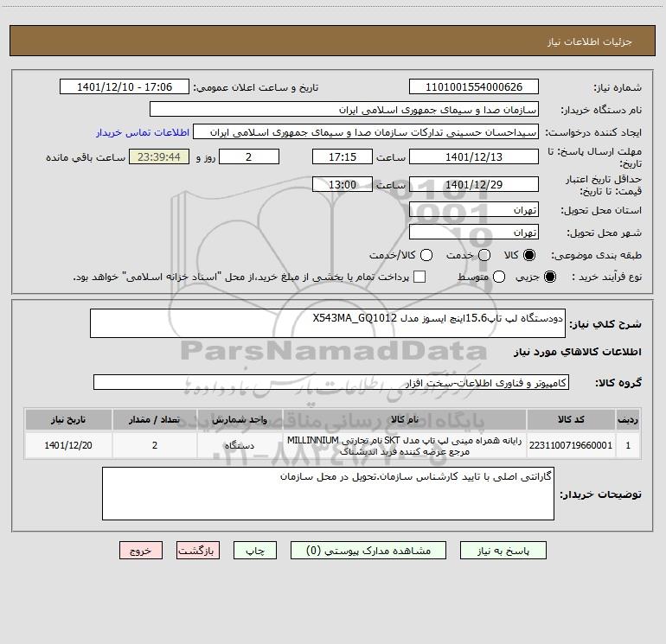Select the کالا radio button

click(x=529, y=255)
